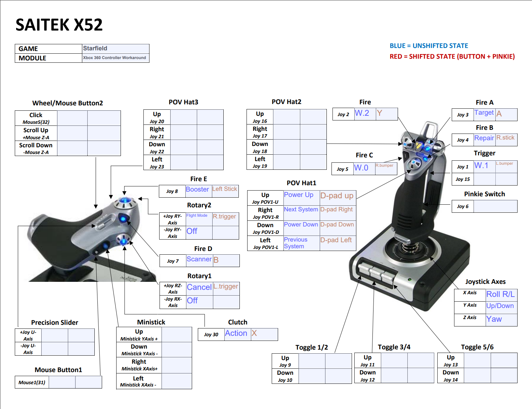Click the Scanner cell under Fire D
Image resolution: width=532 pixels, height=409 pixels.
199,261
